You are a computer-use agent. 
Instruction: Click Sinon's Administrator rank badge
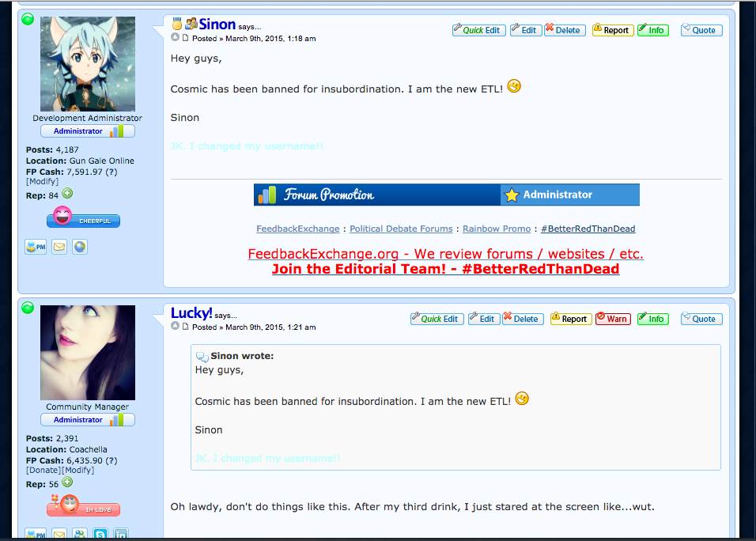click(x=88, y=131)
